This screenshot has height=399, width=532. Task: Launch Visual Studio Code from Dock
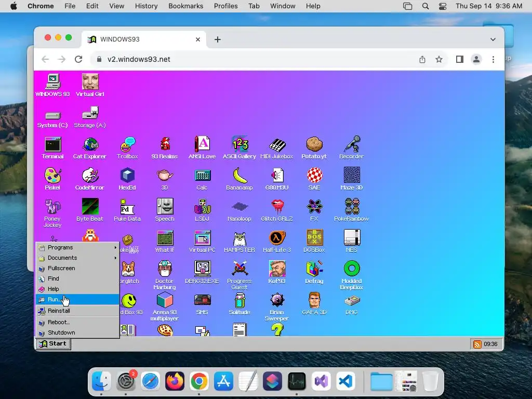tap(345, 381)
